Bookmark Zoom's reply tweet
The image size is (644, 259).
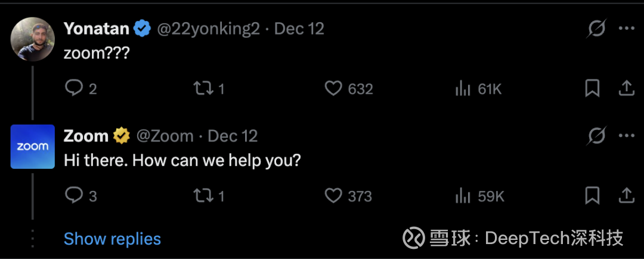(592, 196)
